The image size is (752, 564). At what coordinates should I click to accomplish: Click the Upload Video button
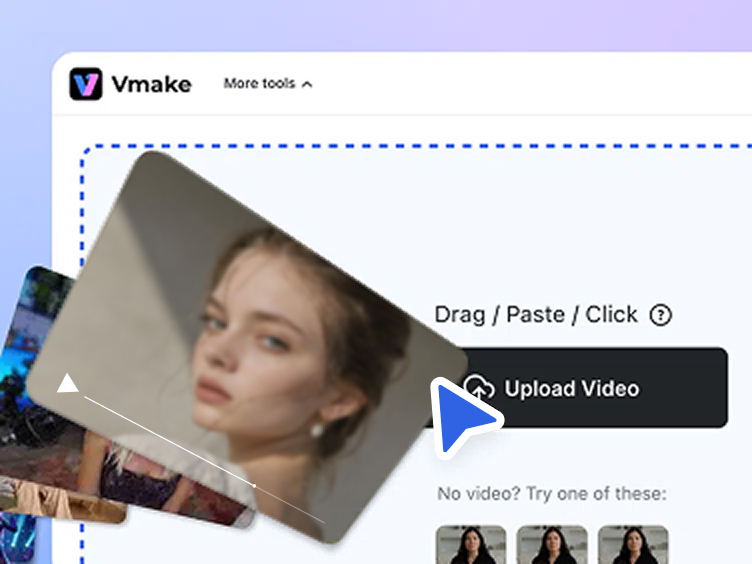pos(576,388)
